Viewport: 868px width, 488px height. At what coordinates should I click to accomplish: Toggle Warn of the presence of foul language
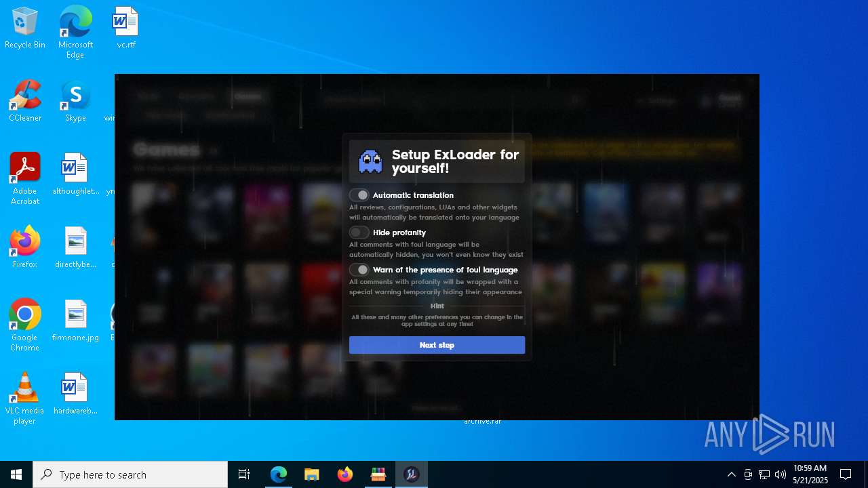(x=359, y=270)
